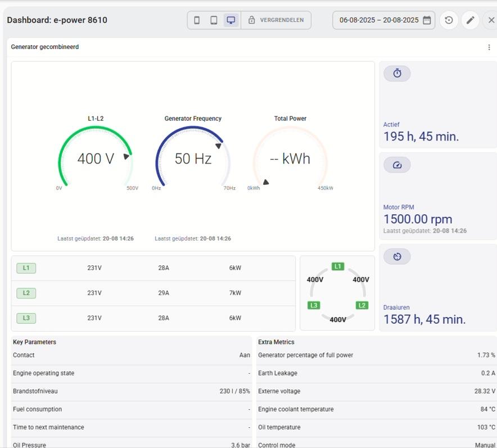Open the calendar date picker icon
Image resolution: width=497 pixels, height=448 pixels.
(427, 20)
